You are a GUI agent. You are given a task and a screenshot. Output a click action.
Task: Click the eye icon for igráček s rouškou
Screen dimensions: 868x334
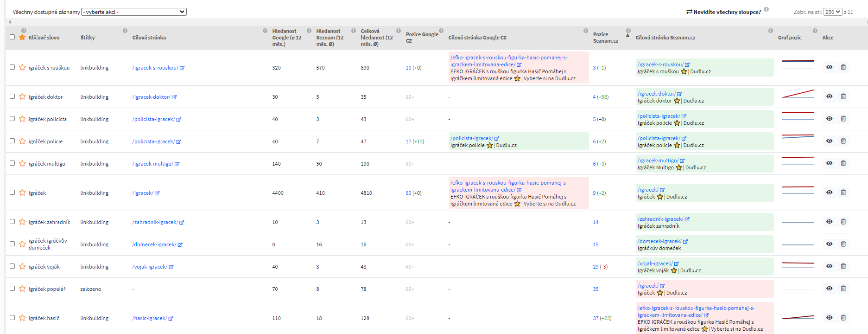tap(829, 67)
